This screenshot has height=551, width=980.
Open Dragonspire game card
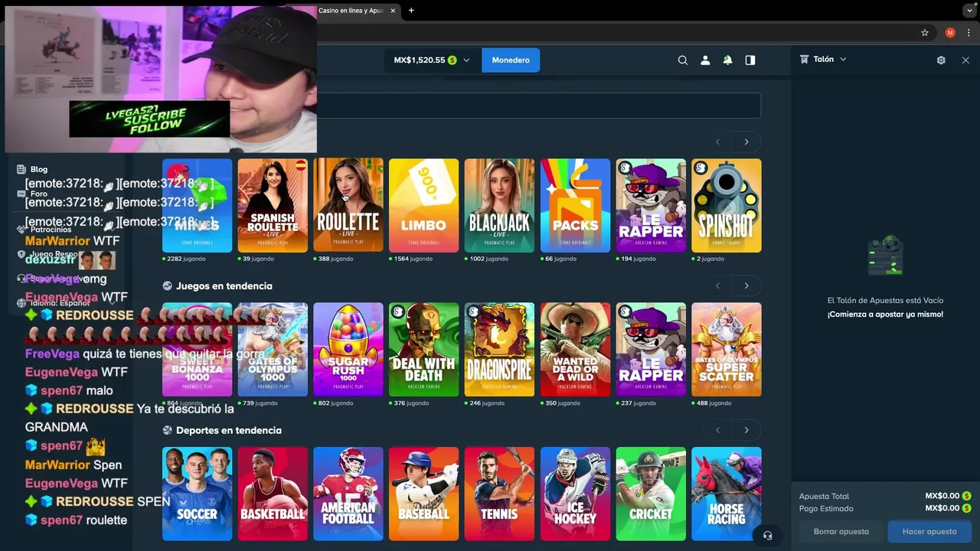(499, 350)
